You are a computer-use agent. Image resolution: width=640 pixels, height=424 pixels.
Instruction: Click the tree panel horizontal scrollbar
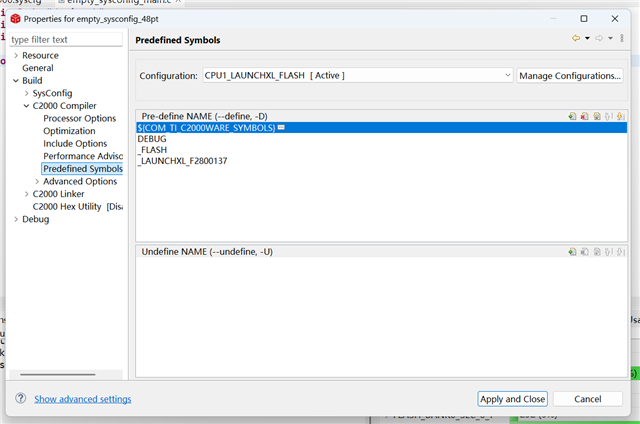(x=58, y=374)
